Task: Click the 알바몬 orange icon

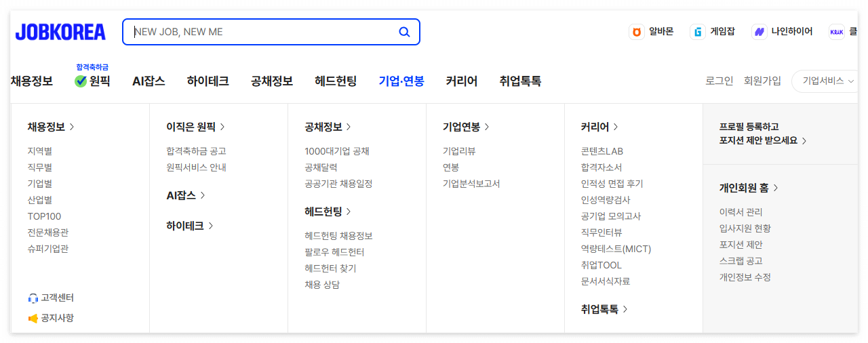Action: [637, 32]
